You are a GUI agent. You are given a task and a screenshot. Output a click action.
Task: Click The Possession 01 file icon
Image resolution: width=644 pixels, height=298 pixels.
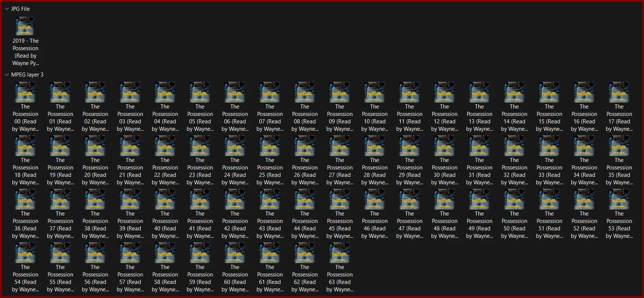pos(60,92)
